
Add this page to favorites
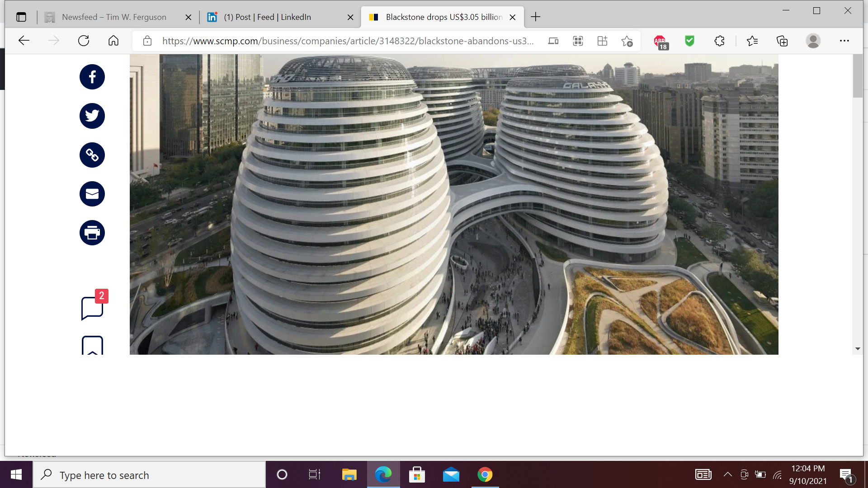627,41
